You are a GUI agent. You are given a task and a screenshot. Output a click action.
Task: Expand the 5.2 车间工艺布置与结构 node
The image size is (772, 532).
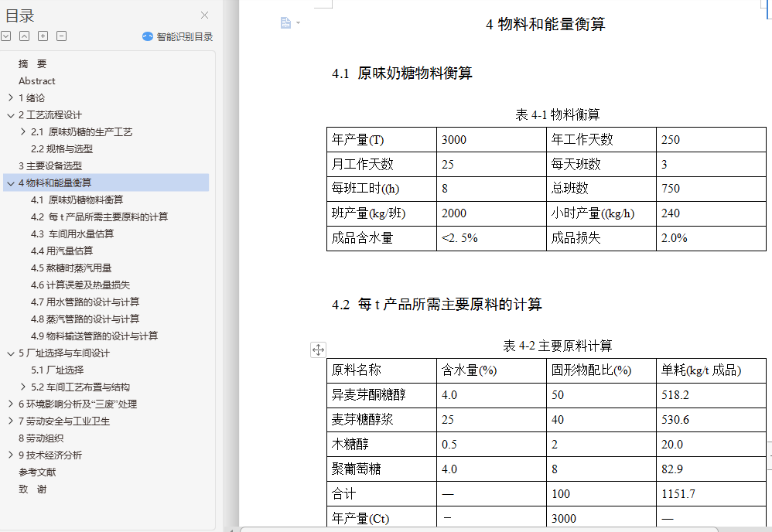pos(23,387)
